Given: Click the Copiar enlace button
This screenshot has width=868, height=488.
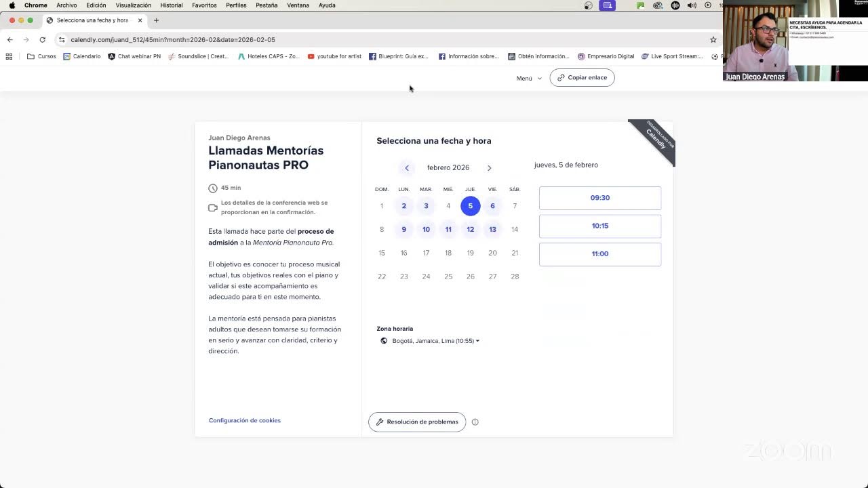Looking at the screenshot, I should pyautogui.click(x=582, y=77).
